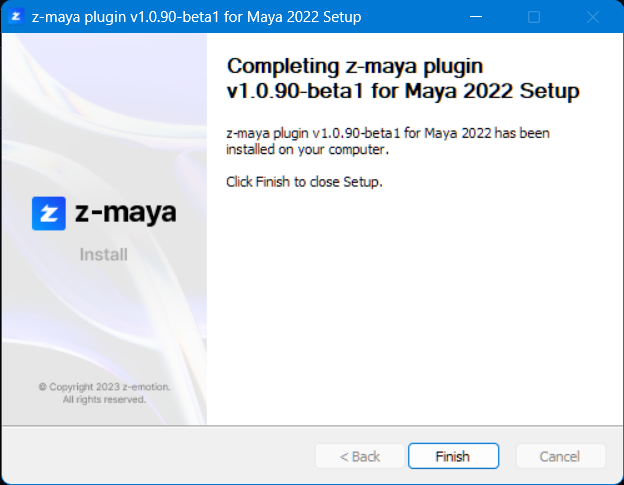This screenshot has width=624, height=485.
Task: Click the grey footer area left of Back
Action: click(150, 456)
